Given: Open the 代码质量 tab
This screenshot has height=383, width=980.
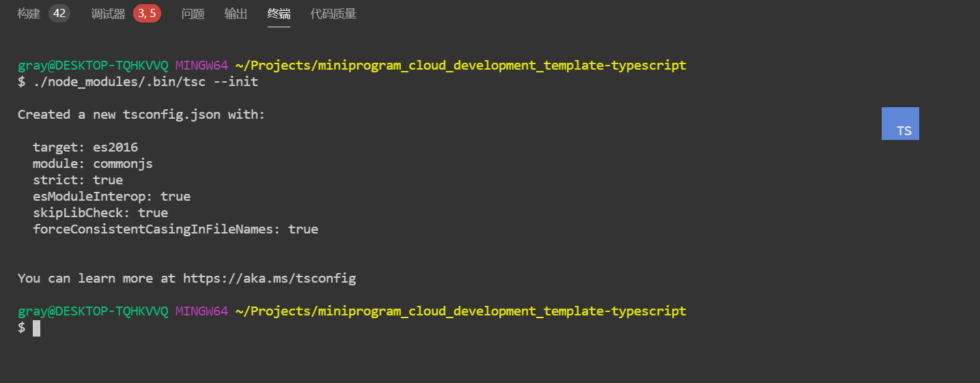Looking at the screenshot, I should pos(333,14).
